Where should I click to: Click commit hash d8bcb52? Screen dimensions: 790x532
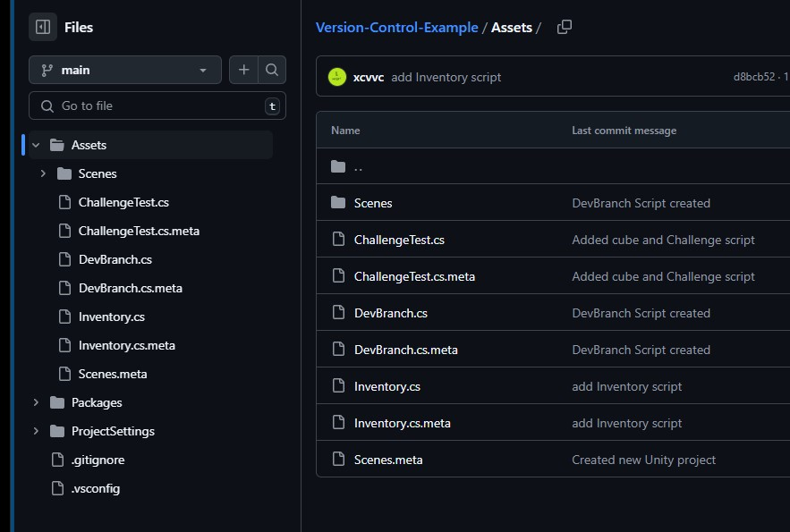click(753, 77)
